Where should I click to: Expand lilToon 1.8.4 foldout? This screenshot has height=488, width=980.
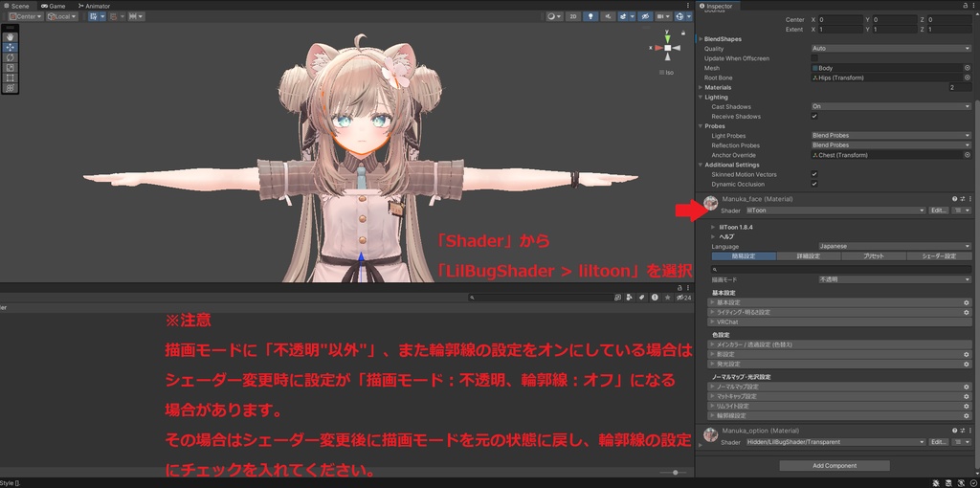(713, 227)
